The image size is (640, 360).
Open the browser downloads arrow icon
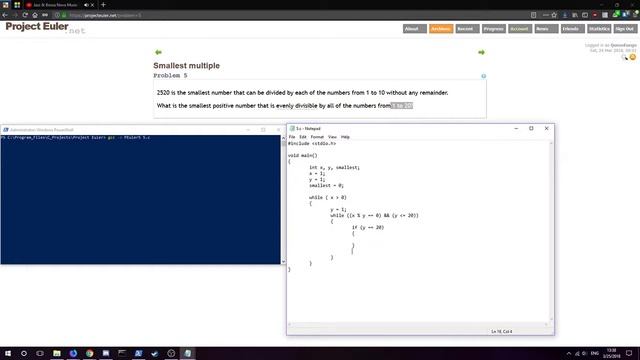565,15
